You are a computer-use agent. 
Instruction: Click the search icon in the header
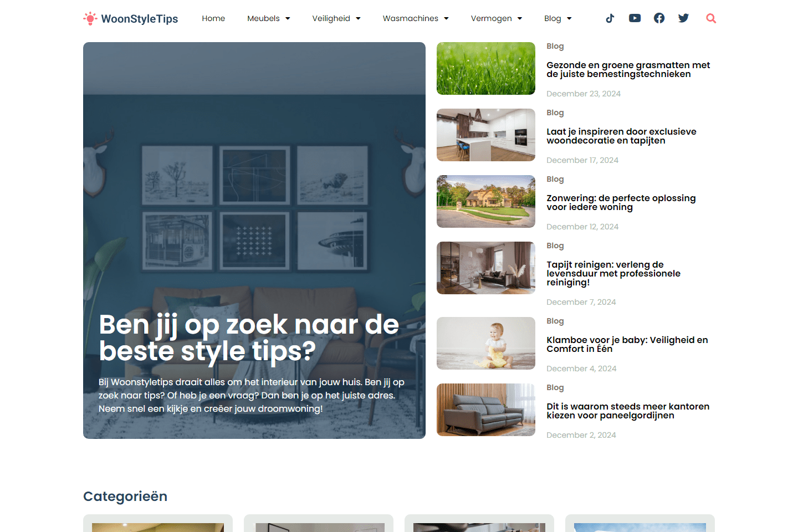[x=710, y=18]
